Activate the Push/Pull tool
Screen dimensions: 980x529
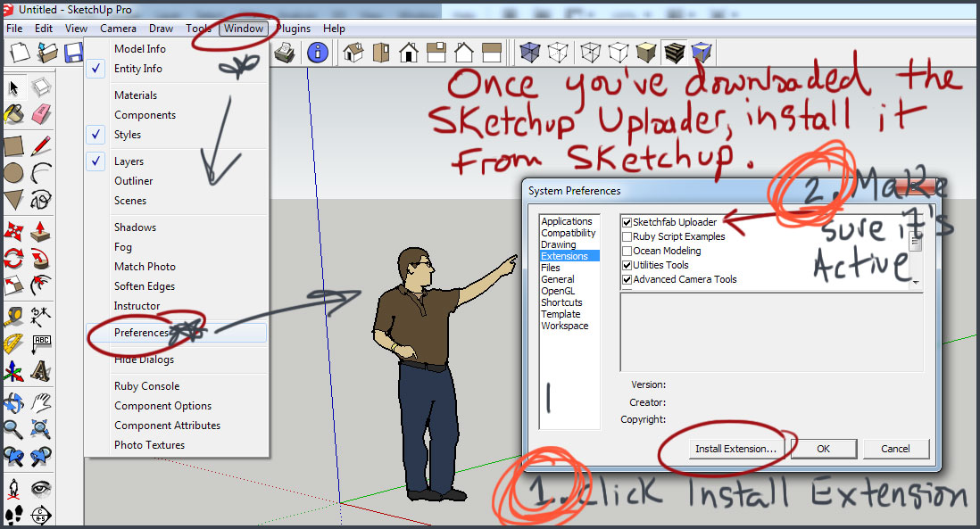tap(39, 231)
